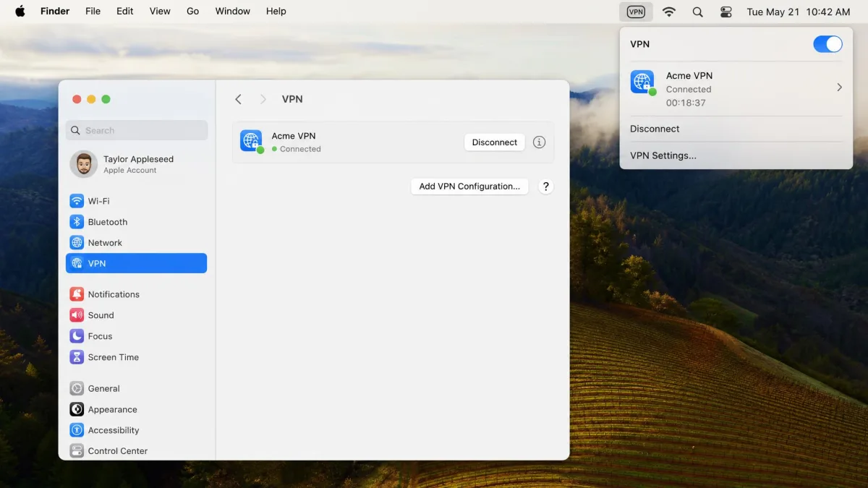Open the Edit menu
Screen dimensions: 868x488
[x=125, y=12]
